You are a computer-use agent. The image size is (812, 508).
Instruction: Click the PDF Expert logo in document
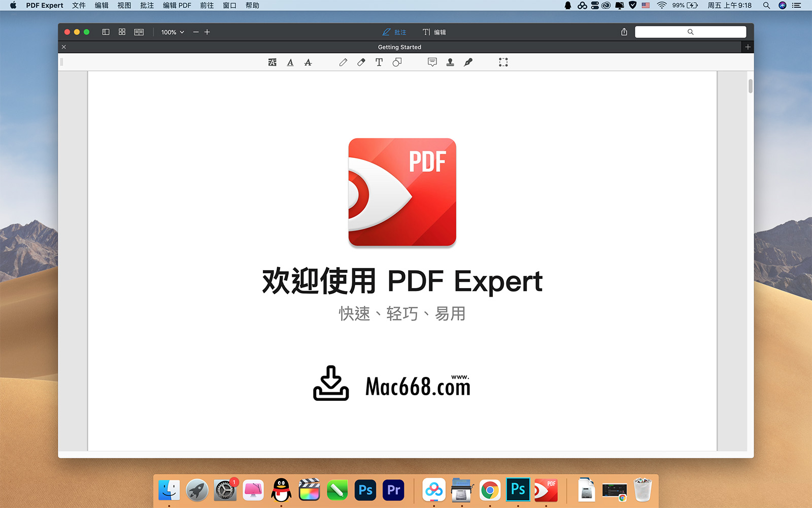(x=402, y=193)
